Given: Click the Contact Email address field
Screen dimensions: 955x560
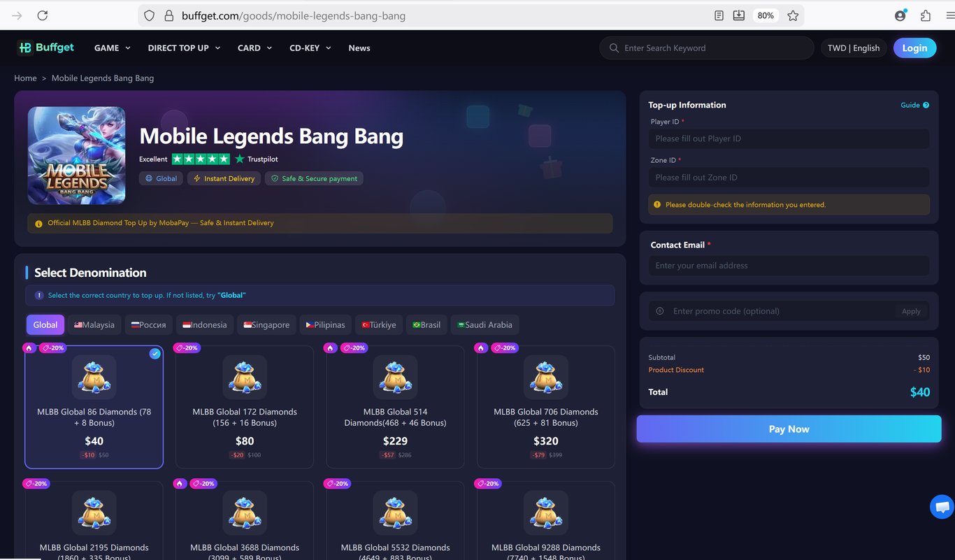Looking at the screenshot, I should coord(789,266).
